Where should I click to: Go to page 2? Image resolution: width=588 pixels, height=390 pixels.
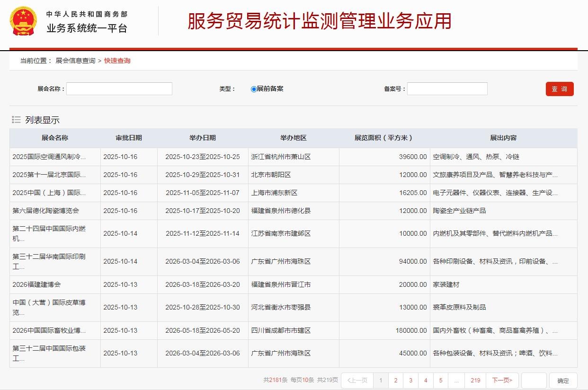[x=396, y=381]
